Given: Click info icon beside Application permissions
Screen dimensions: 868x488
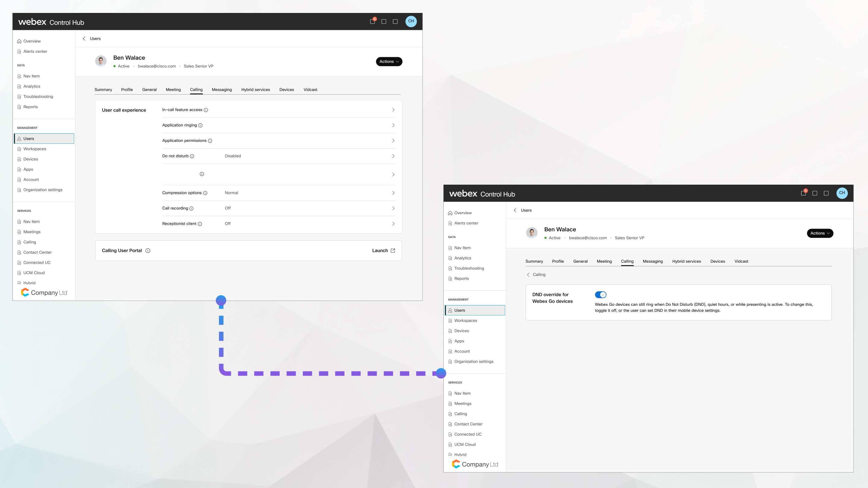Looking at the screenshot, I should [x=210, y=141].
